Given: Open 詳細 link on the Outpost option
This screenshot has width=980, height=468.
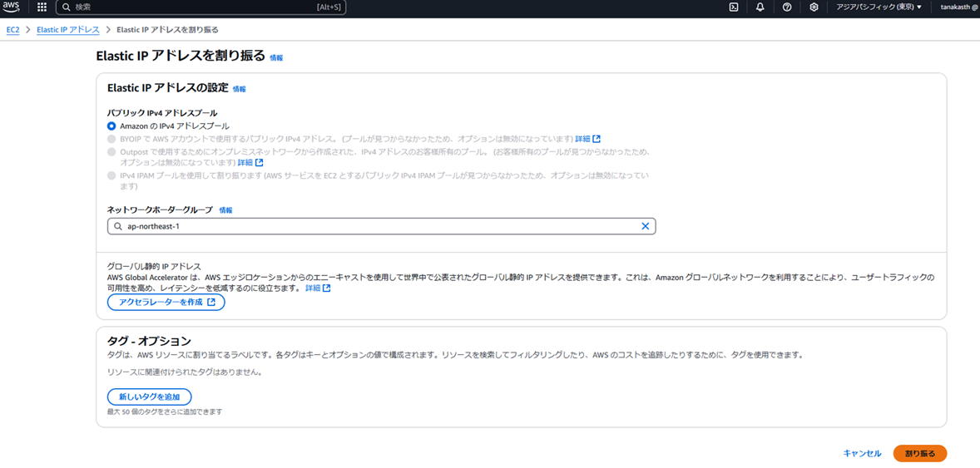Looking at the screenshot, I should (250, 162).
